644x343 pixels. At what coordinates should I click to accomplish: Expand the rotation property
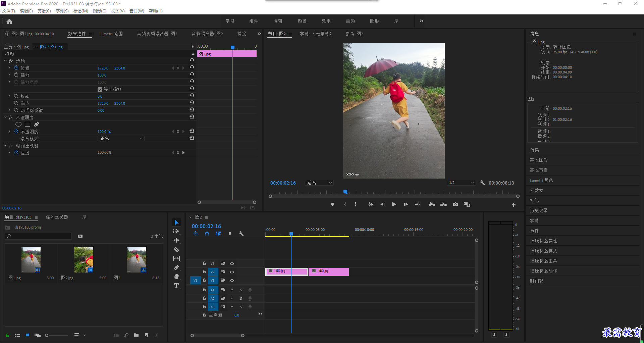[x=9, y=96]
